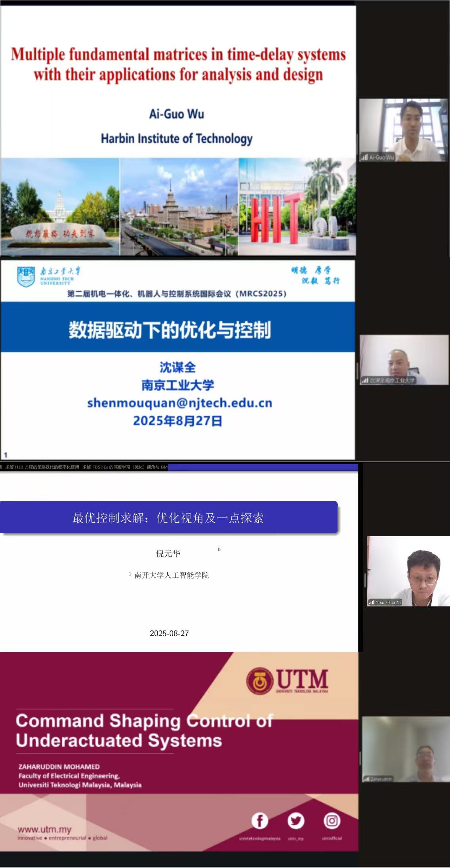Click the 'innovative • entrepreneurial • global' tagline
The height and width of the screenshot is (868, 450).
click(x=63, y=837)
